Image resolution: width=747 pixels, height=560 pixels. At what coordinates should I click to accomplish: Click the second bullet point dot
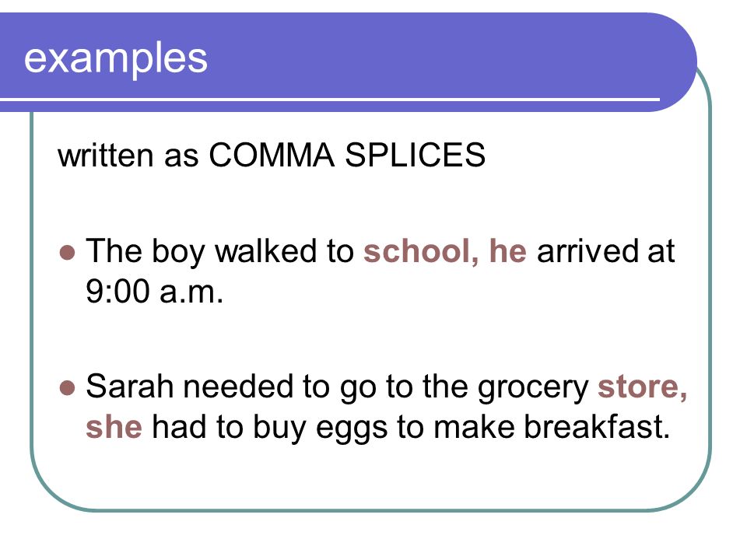(x=68, y=387)
